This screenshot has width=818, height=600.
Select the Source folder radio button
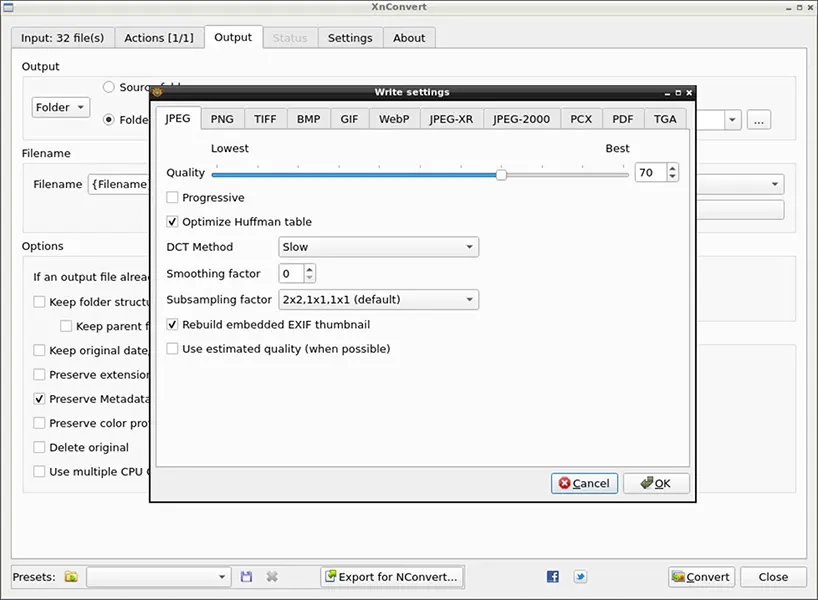click(x=109, y=87)
